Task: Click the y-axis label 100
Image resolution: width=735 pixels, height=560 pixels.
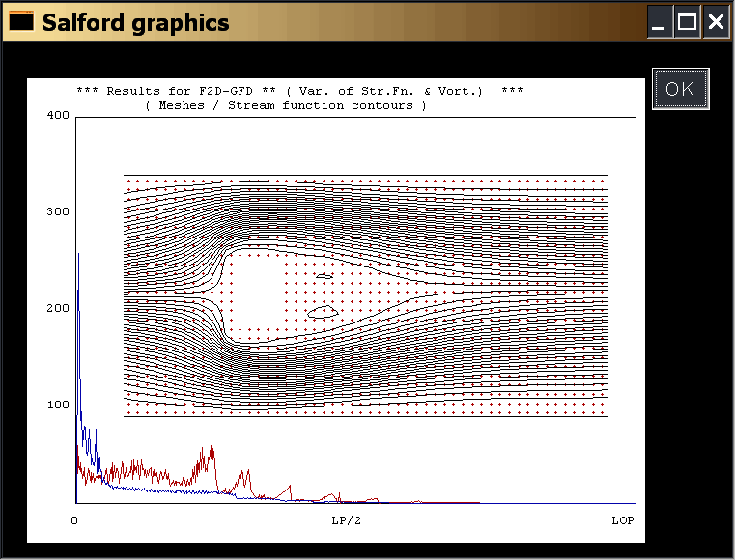Action: [58, 405]
